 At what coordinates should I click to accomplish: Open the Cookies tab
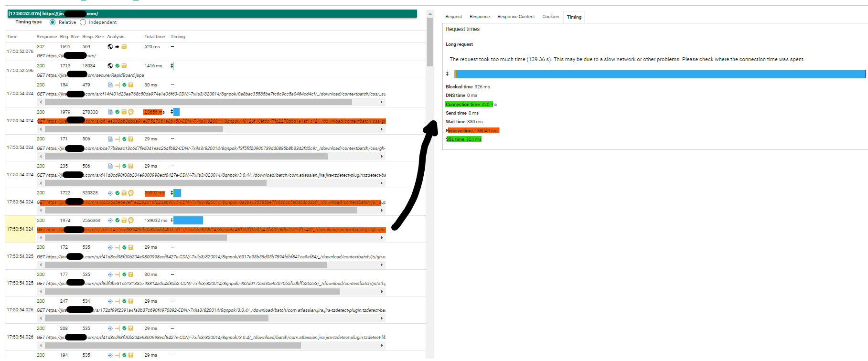[550, 17]
